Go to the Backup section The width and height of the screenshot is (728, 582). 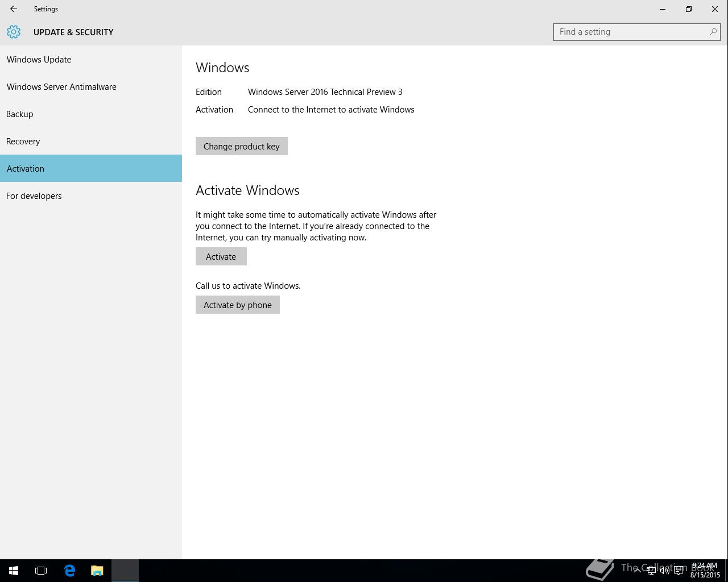(x=91, y=114)
